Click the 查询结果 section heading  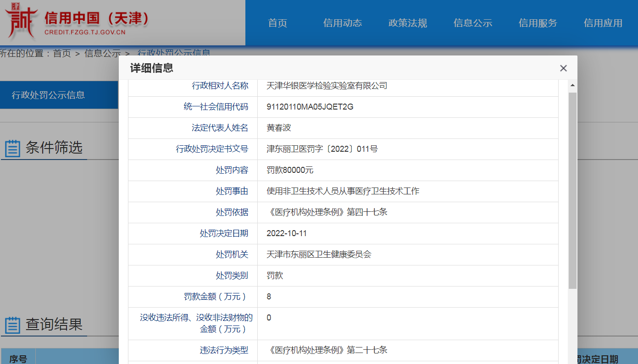pos(54,325)
